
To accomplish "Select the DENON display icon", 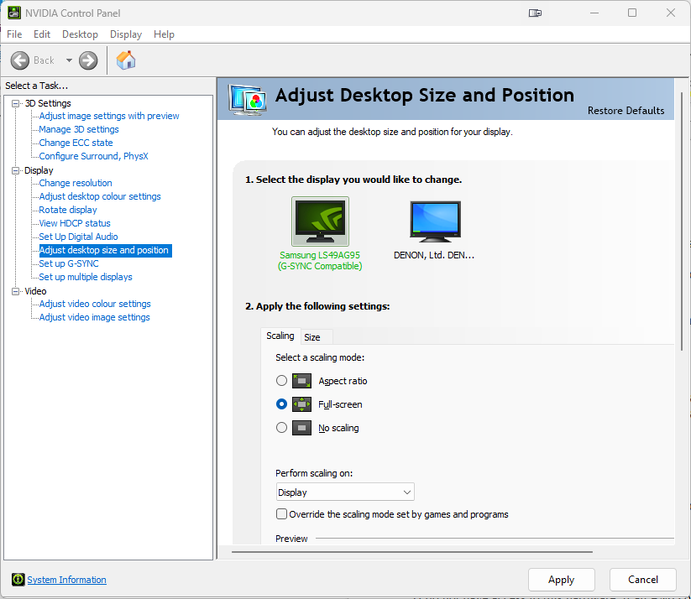I will click(x=435, y=221).
